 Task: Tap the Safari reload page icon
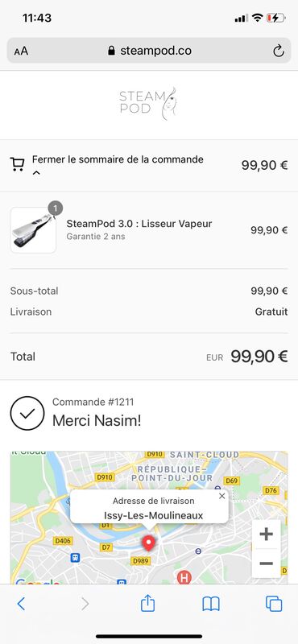279,51
